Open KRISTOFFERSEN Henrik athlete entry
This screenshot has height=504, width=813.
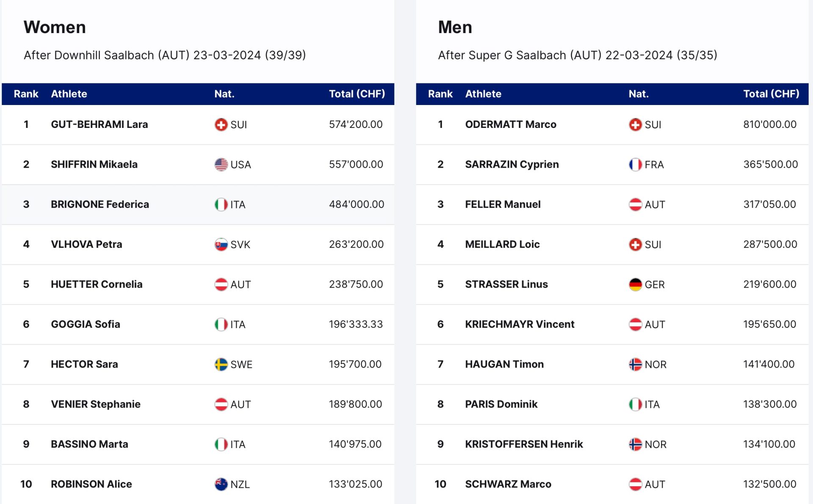click(x=524, y=444)
